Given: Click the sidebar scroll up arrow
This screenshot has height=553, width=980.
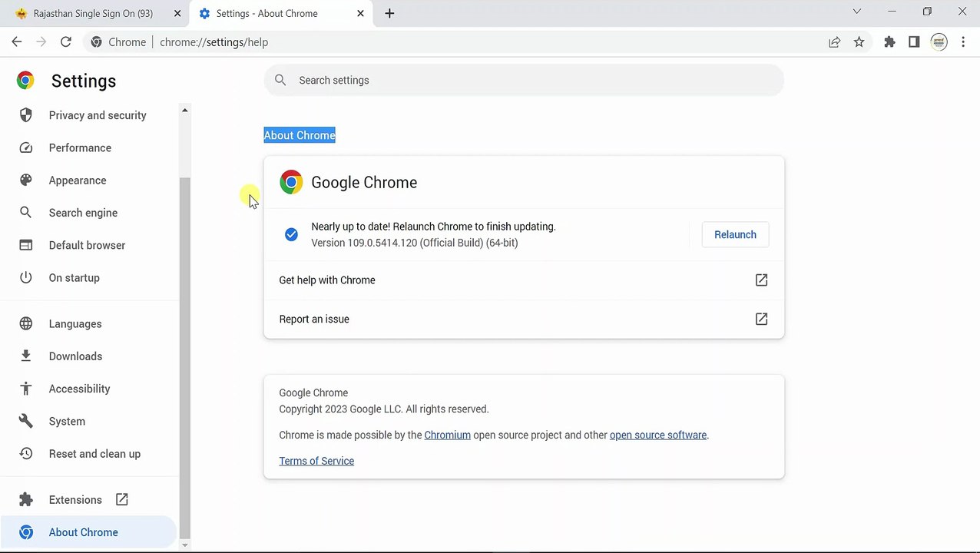Looking at the screenshot, I should pos(184,111).
